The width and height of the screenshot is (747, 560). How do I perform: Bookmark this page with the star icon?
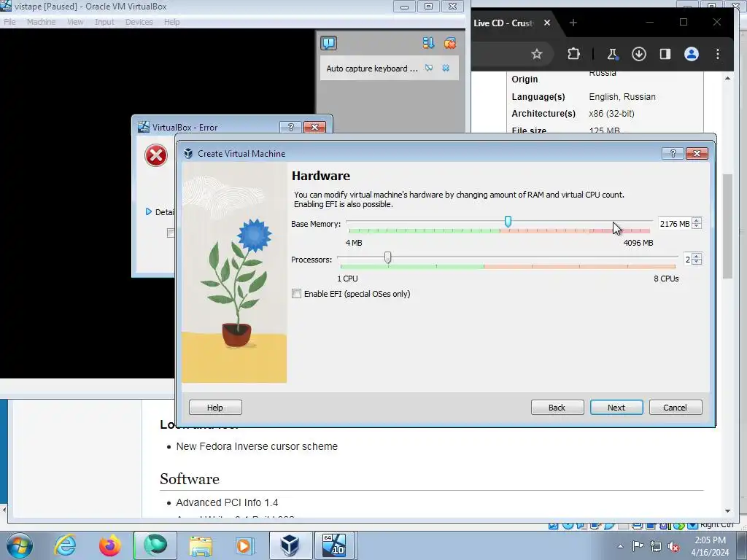click(x=537, y=54)
